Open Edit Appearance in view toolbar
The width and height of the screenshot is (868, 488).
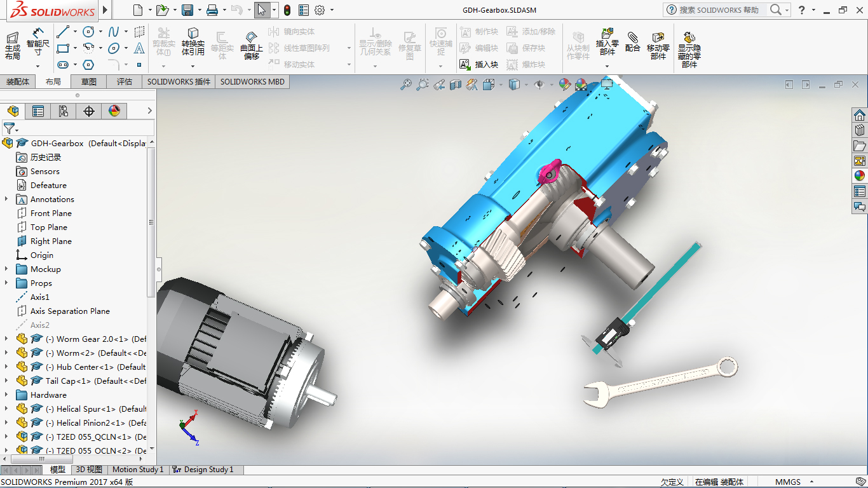click(564, 84)
